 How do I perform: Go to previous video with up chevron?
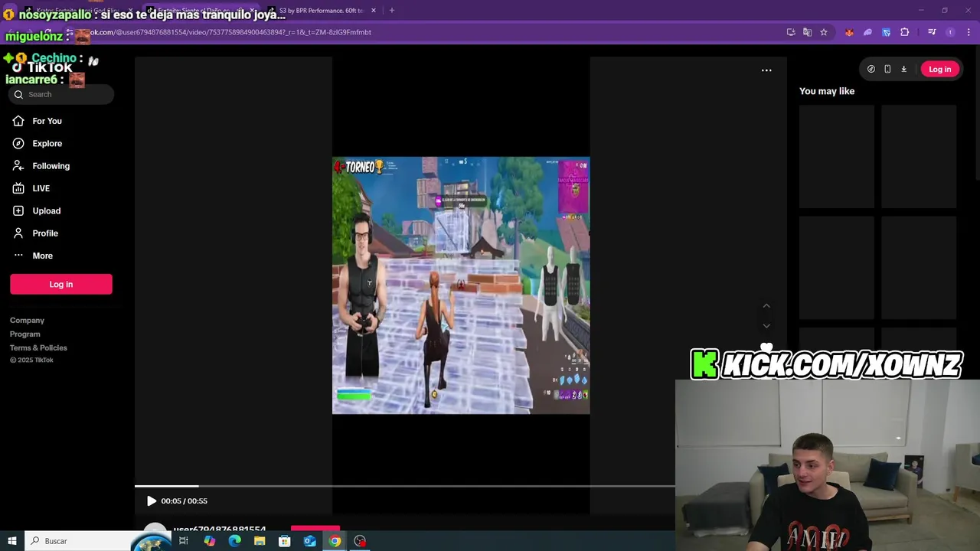tap(766, 305)
